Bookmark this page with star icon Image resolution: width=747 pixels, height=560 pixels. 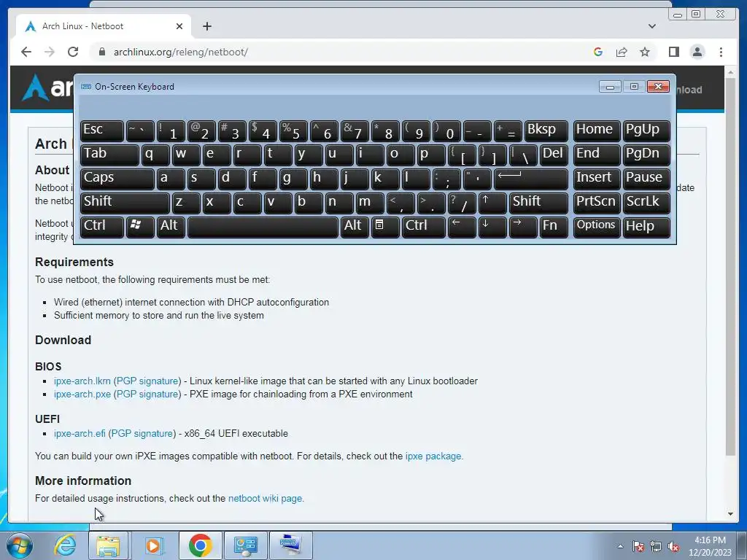645,52
